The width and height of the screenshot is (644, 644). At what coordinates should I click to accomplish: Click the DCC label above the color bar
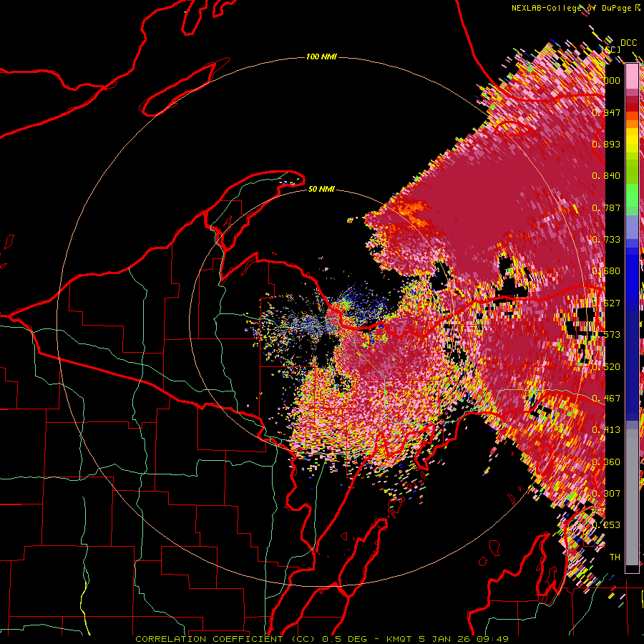pos(628,43)
